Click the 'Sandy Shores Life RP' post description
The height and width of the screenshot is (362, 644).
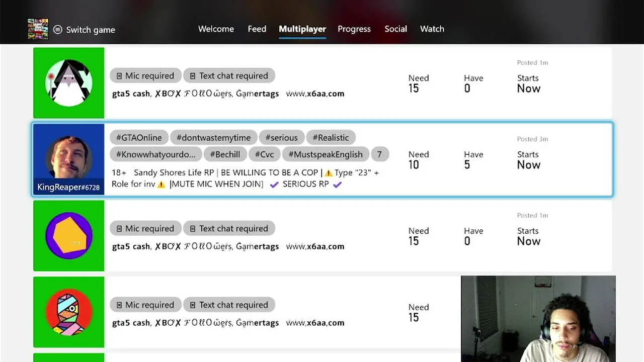[245, 178]
